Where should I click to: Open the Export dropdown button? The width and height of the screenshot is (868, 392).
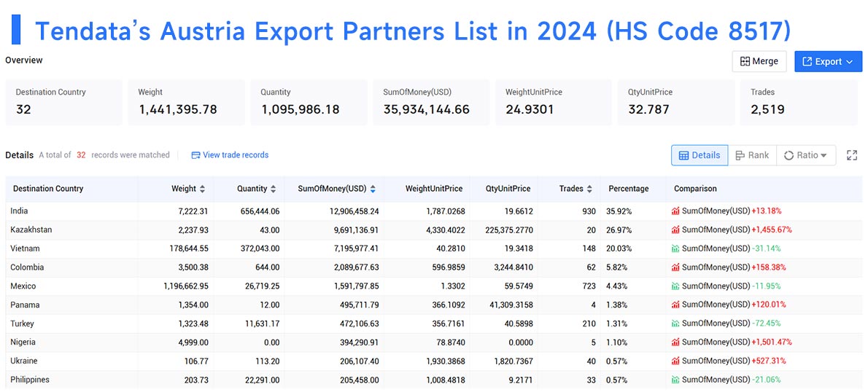[828, 61]
